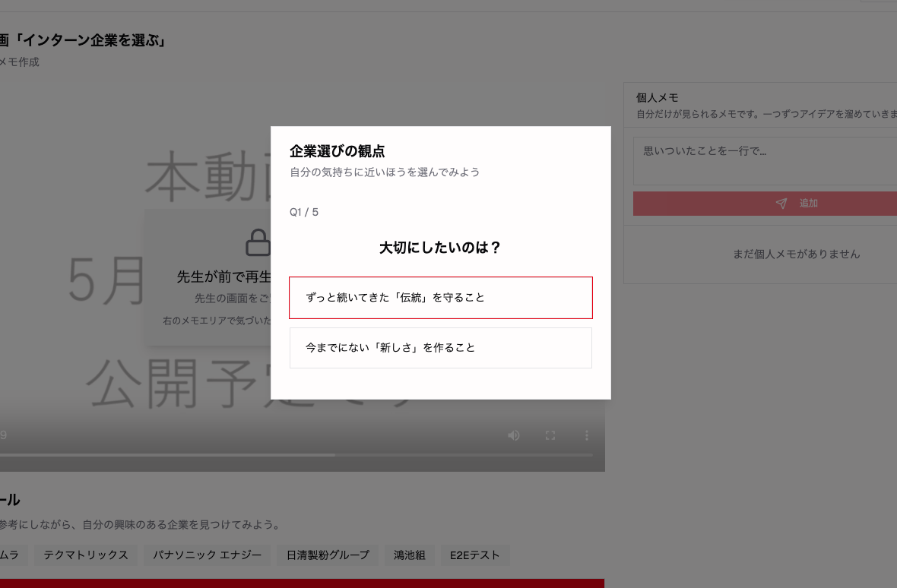Screen dimensions: 897x588
Task: Select 鴻池組 company tag
Action: pos(410,555)
